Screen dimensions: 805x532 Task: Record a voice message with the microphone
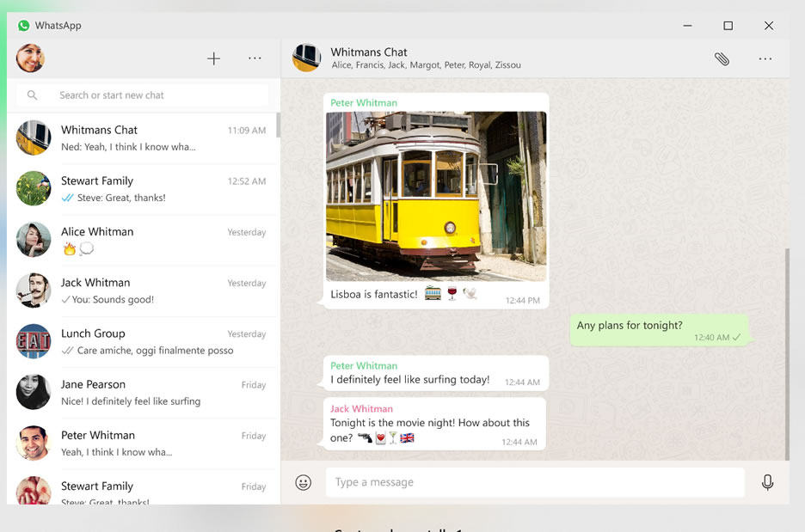[x=767, y=482]
